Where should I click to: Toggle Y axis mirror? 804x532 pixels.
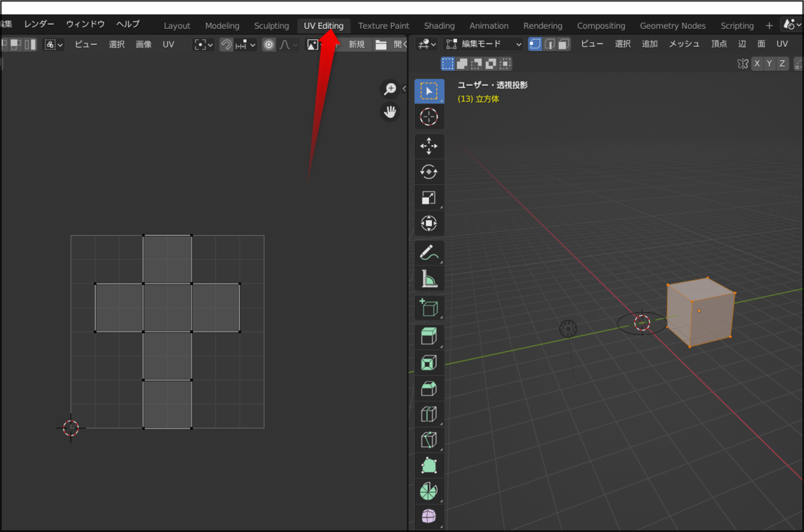coord(770,64)
